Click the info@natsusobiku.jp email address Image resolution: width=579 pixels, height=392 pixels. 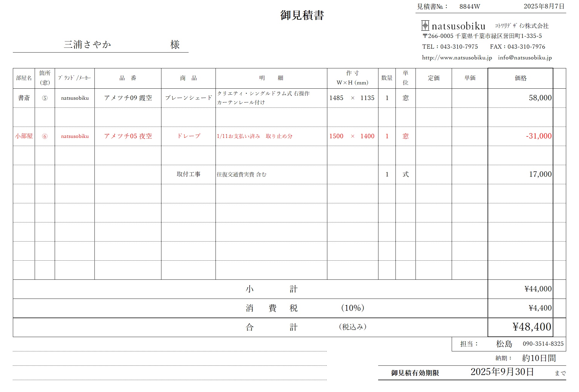[525, 58]
